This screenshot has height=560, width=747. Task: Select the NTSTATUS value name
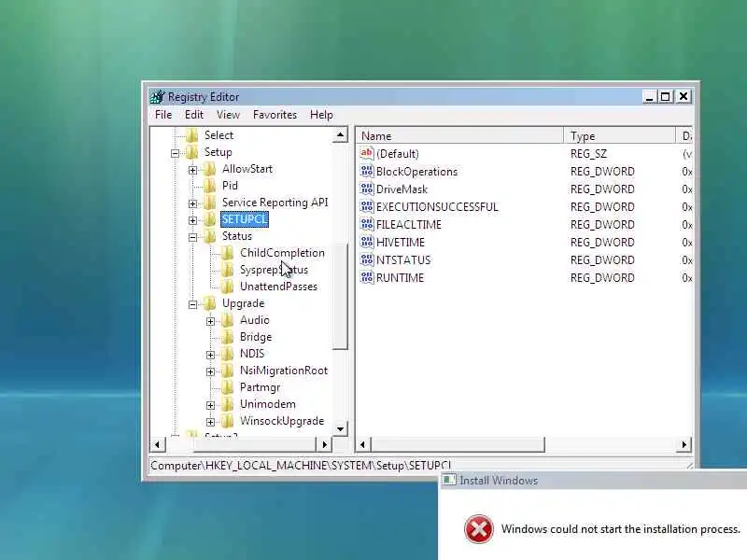[x=403, y=260]
